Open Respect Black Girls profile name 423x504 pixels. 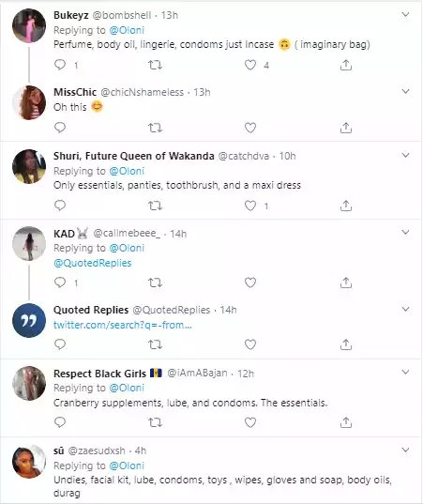point(100,374)
